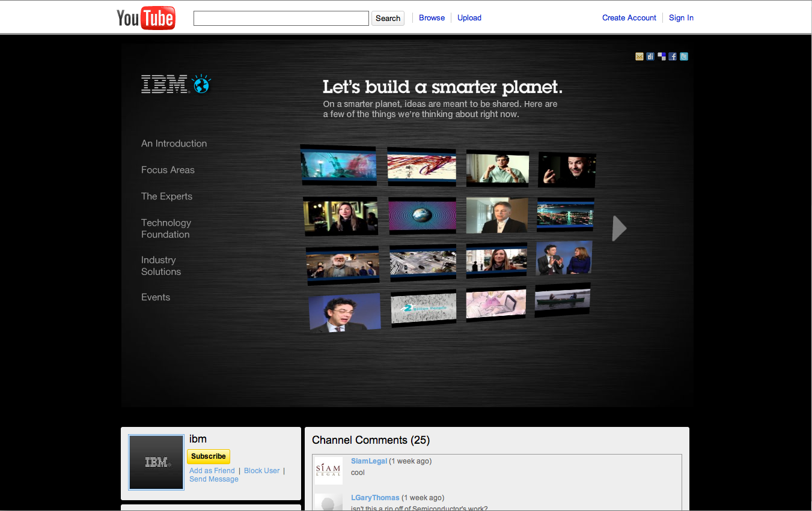Play video of night city skyline
812x511 pixels.
566,214
